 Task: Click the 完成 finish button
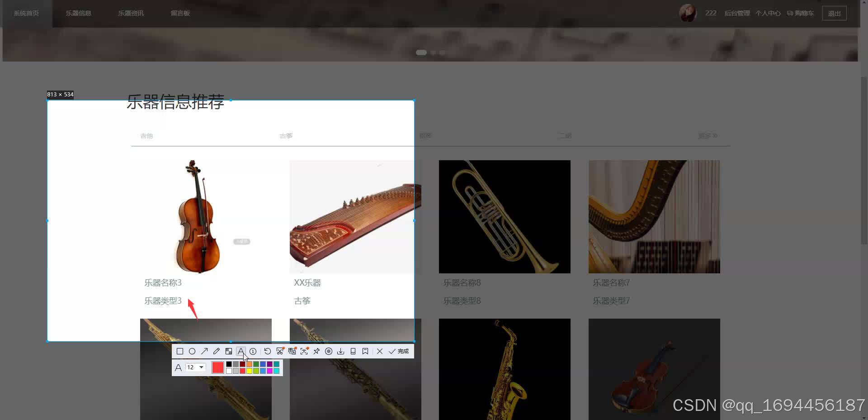pyautogui.click(x=399, y=351)
